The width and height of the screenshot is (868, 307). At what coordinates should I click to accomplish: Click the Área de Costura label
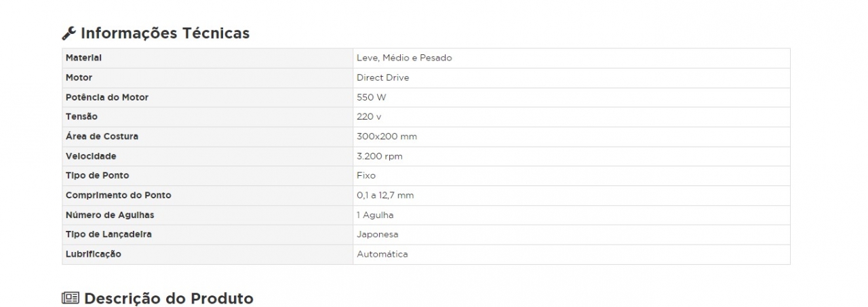click(x=102, y=137)
